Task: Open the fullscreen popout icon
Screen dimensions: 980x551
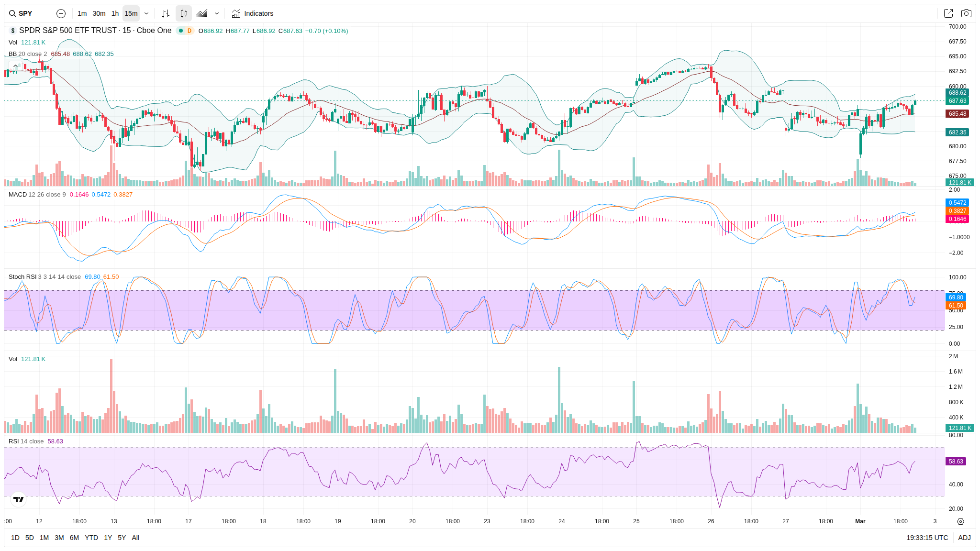Action: click(x=948, y=13)
